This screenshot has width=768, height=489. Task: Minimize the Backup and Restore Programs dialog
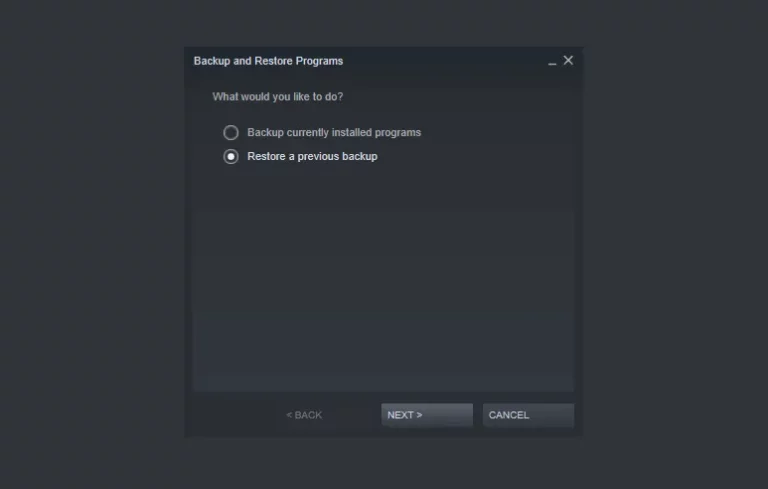coord(552,61)
